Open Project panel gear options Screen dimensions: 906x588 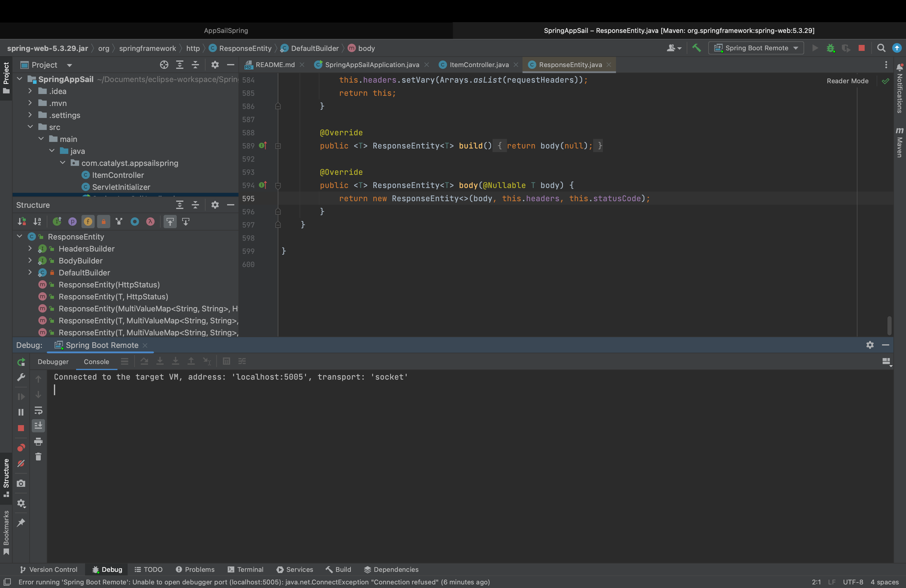point(215,65)
